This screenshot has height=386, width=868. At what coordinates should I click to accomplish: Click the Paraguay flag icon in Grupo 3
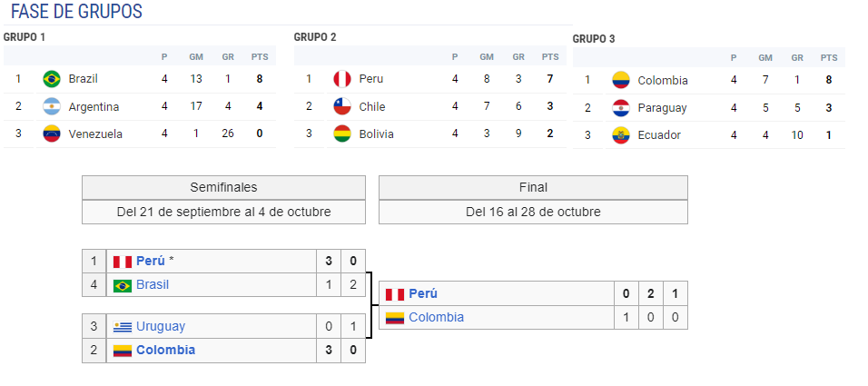click(x=621, y=108)
